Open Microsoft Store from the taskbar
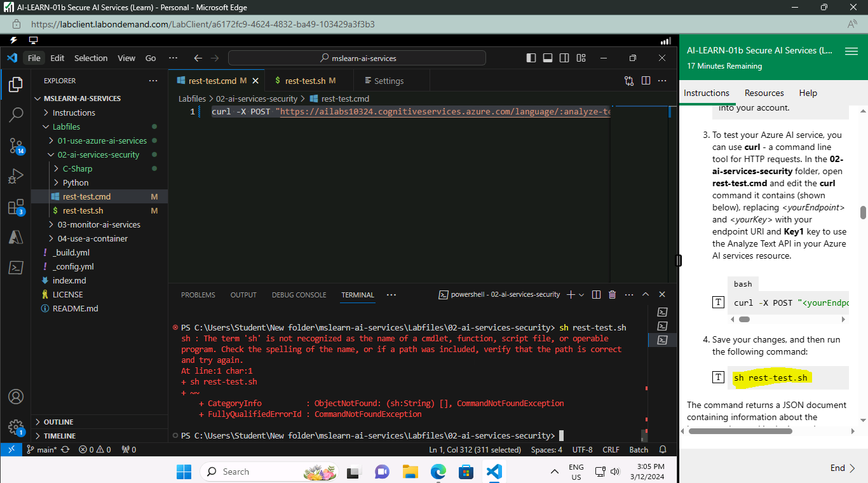This screenshot has height=483, width=868. click(x=466, y=472)
